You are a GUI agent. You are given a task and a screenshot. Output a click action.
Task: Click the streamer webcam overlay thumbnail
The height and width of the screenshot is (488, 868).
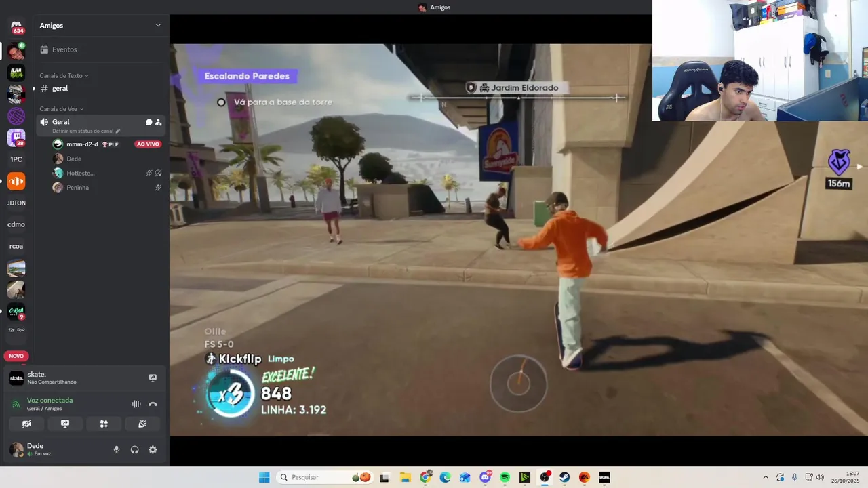coord(760,61)
